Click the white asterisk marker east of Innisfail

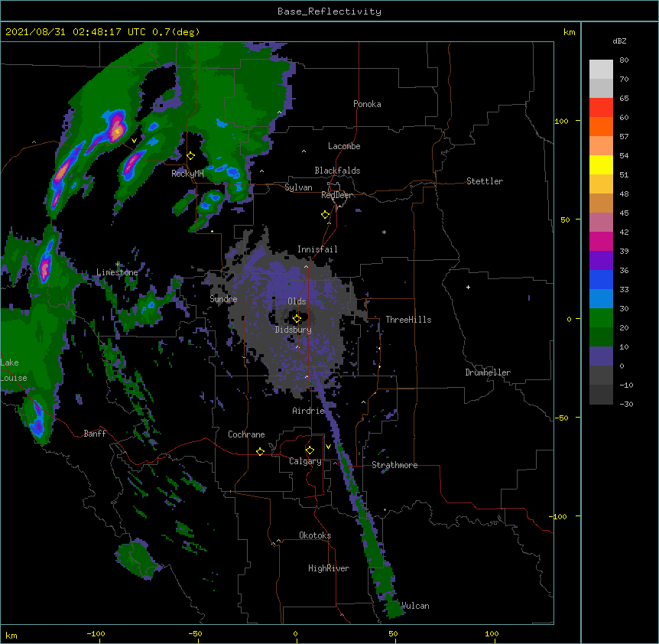click(x=384, y=232)
